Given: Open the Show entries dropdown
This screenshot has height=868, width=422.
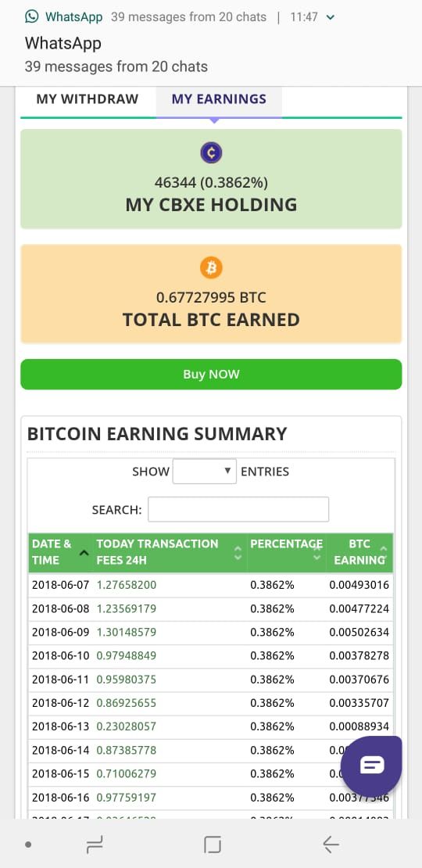Looking at the screenshot, I should pos(205,471).
